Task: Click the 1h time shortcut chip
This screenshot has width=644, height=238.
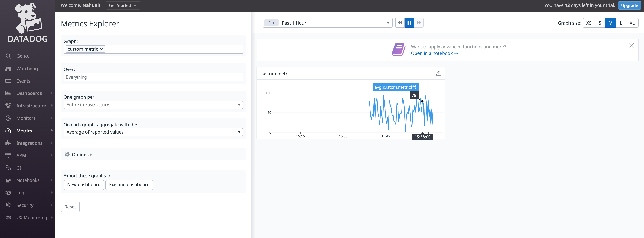Action: [271, 23]
